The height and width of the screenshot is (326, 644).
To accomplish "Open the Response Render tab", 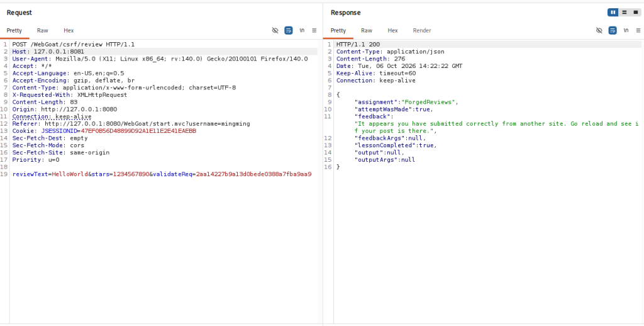I will click(x=422, y=30).
